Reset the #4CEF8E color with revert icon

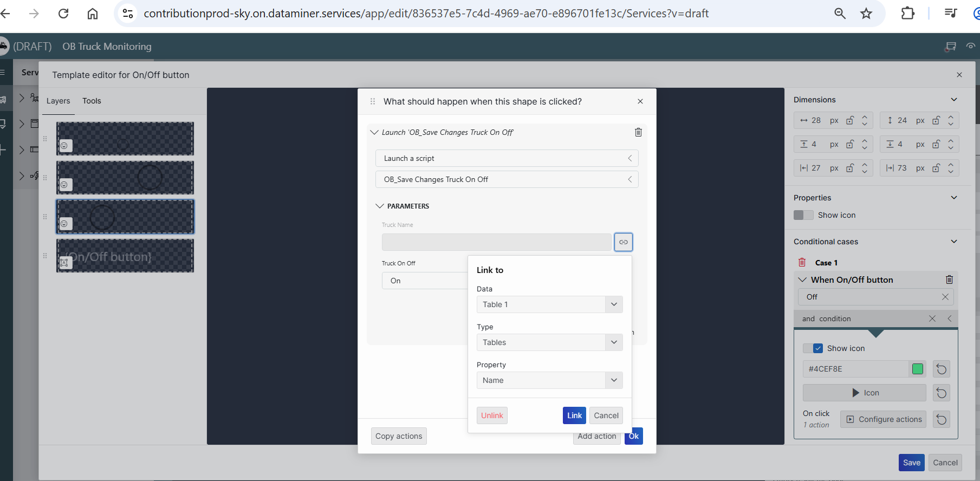point(942,369)
